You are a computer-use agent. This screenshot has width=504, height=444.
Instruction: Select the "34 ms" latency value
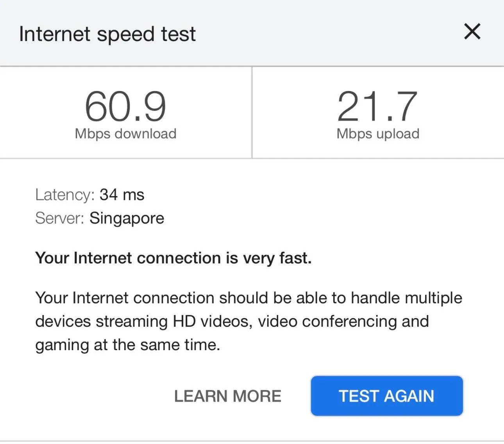click(x=122, y=195)
